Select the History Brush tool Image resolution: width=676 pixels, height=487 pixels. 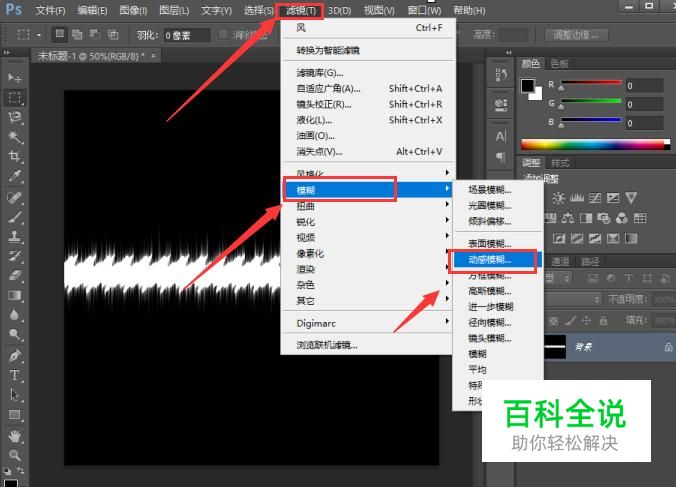coord(14,256)
